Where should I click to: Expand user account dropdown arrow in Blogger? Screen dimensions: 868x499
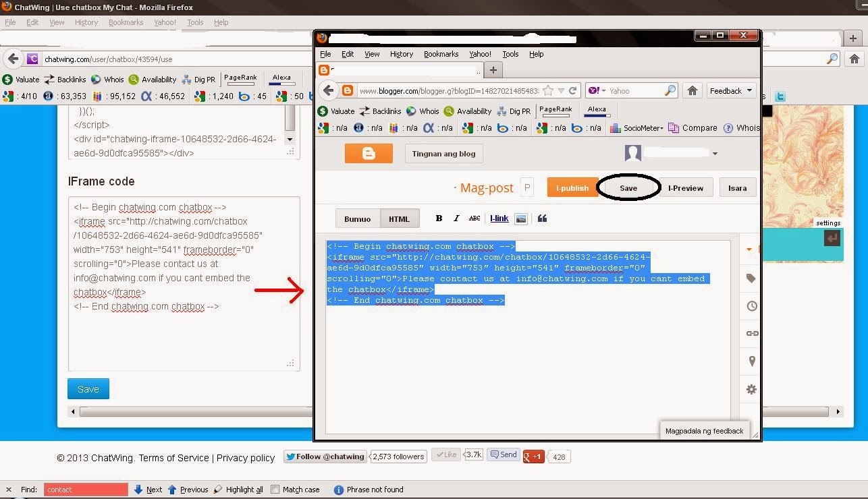click(x=715, y=154)
